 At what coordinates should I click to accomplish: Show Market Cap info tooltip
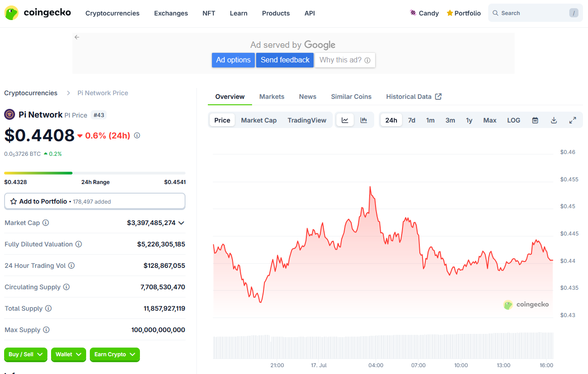[46, 223]
